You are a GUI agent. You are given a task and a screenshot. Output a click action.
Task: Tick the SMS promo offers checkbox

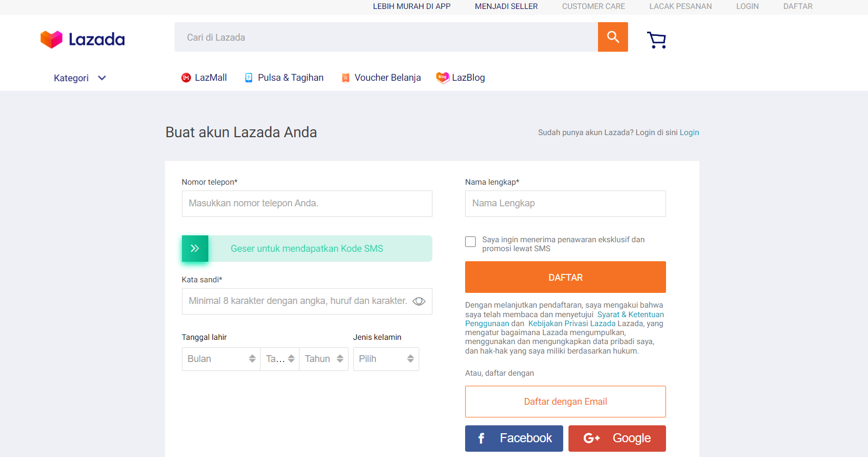click(470, 242)
